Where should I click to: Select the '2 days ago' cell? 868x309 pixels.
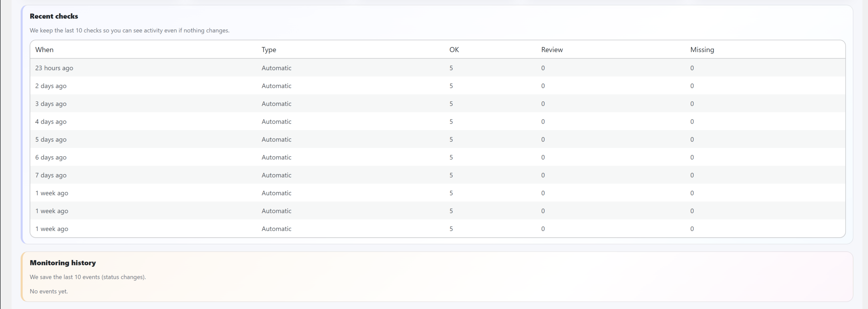pos(51,86)
